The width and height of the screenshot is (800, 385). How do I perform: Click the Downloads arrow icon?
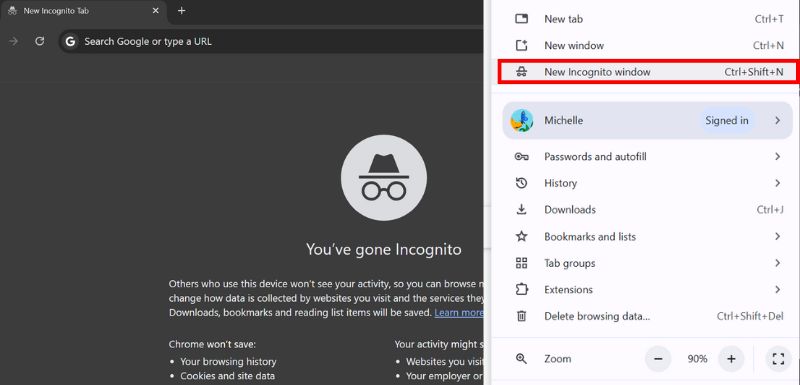tap(521, 210)
